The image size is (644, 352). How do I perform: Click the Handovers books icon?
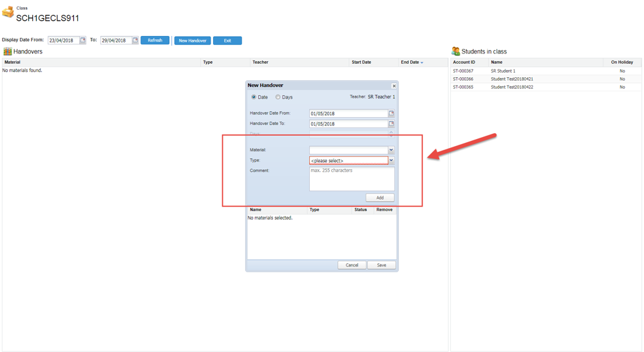pyautogui.click(x=8, y=51)
